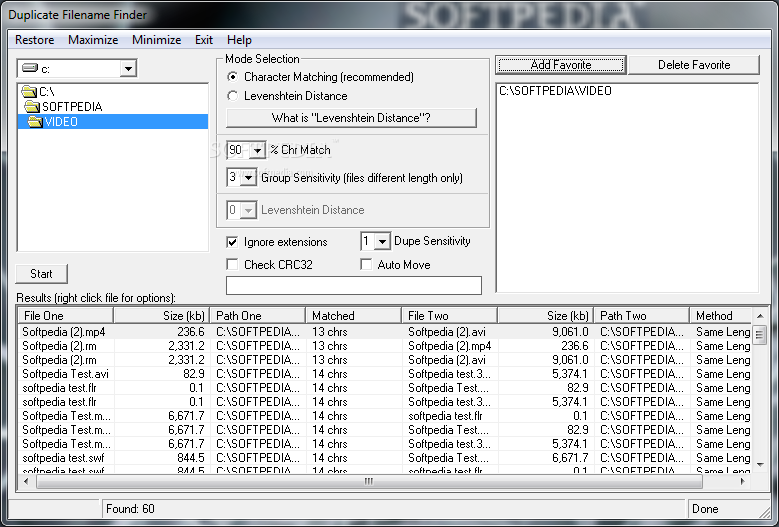The width and height of the screenshot is (779, 527).
Task: Select the softpedia test.swf 844.5 full row
Action: coord(386,458)
